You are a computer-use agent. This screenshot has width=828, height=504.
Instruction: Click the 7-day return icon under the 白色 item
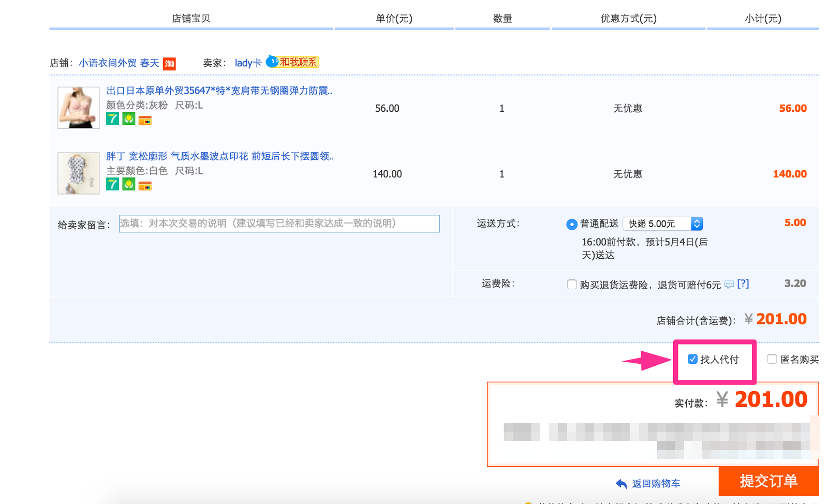(112, 184)
